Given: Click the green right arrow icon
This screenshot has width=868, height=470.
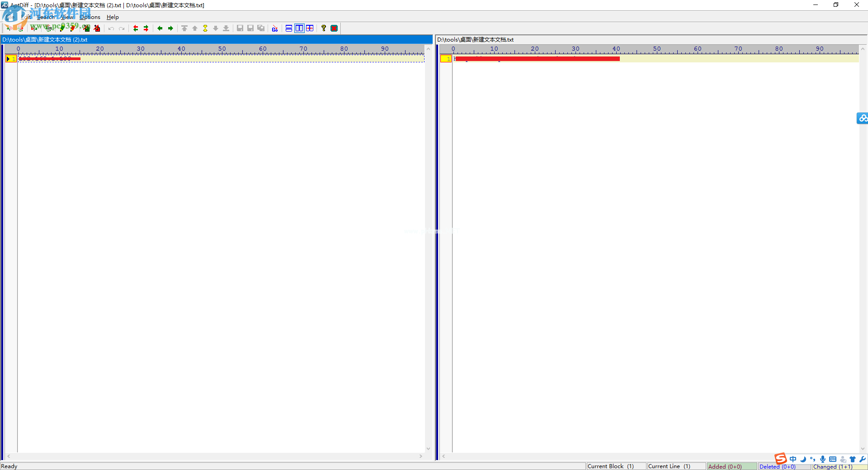Looking at the screenshot, I should 170,28.
